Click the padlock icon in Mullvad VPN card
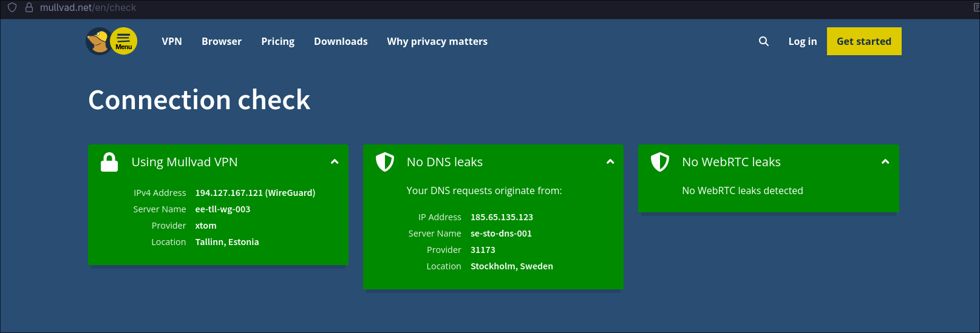The image size is (980, 333). pyautogui.click(x=109, y=162)
